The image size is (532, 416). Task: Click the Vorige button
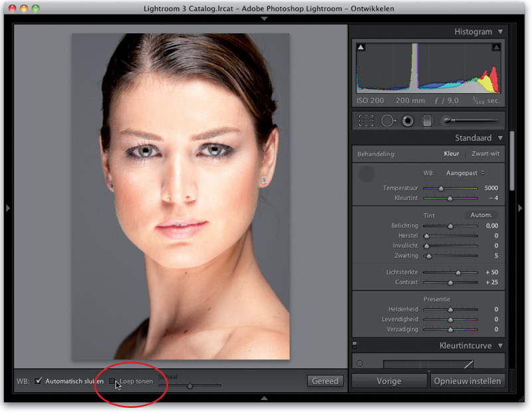(389, 381)
